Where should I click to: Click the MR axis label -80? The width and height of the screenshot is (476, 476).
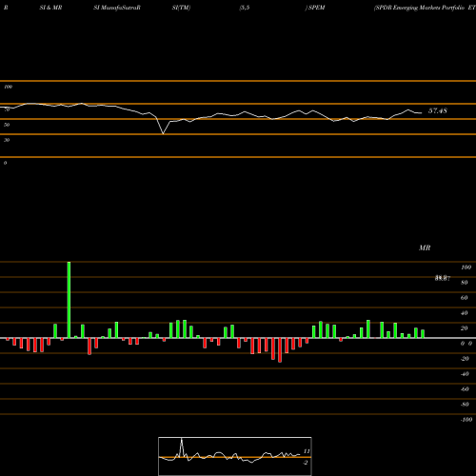[465, 405]
